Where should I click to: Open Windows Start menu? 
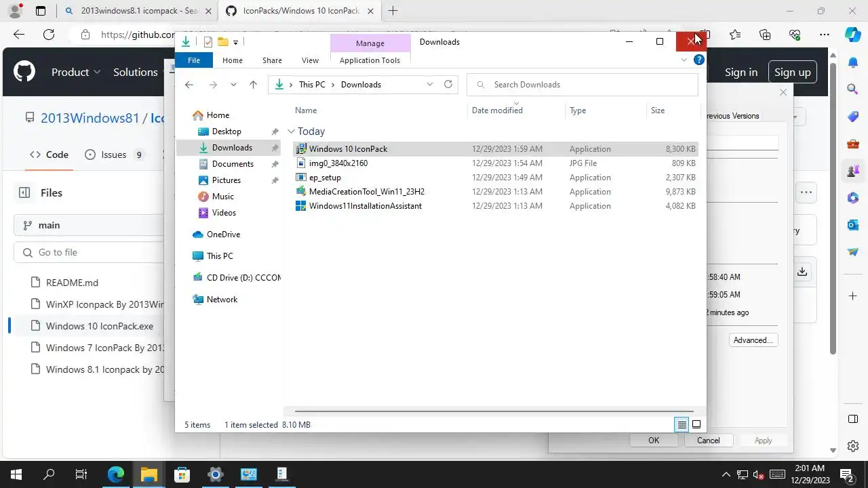[16, 474]
